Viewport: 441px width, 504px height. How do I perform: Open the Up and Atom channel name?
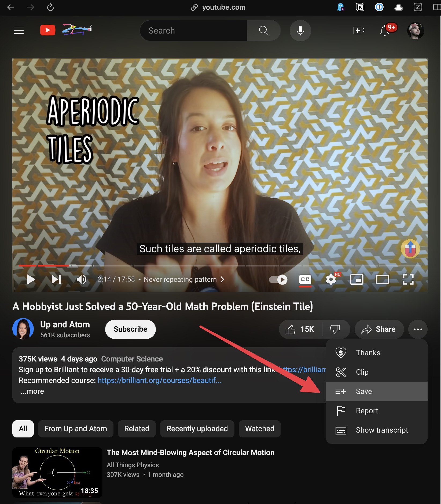click(x=65, y=324)
